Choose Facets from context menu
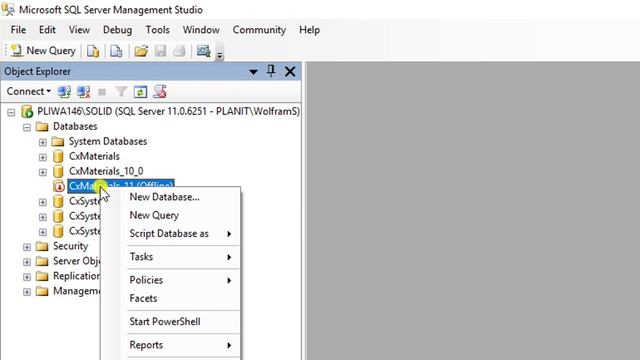This screenshot has height=360, width=640. 143,298
